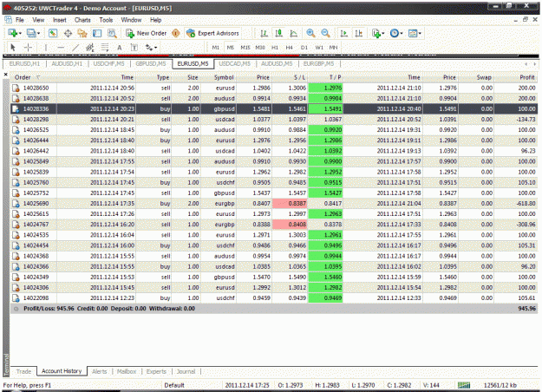Screen dimensions: 542x392
Task: Open the Charts menu
Action: 82,20
